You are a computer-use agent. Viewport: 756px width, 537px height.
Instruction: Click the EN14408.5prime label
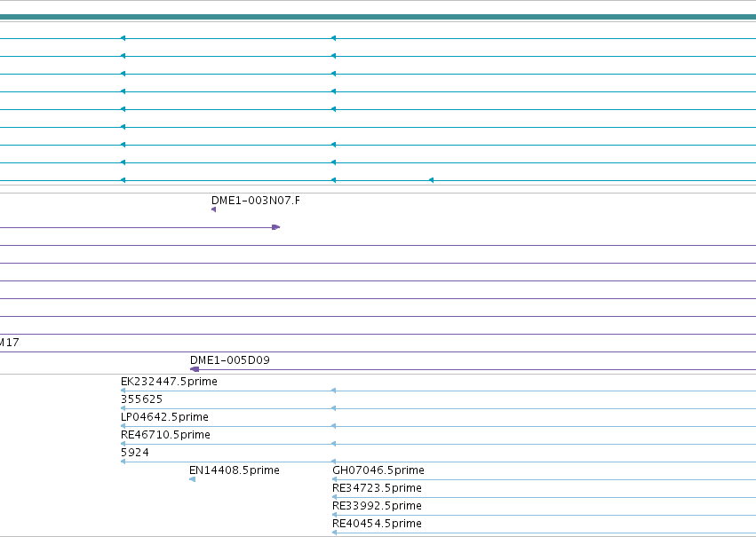[235, 470]
